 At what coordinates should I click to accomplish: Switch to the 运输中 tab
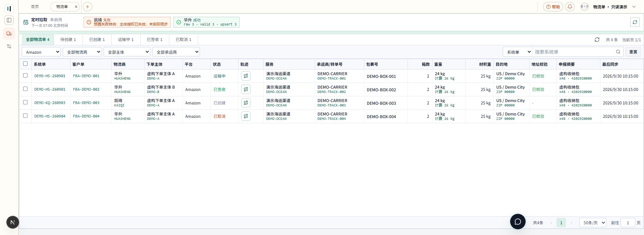(x=126, y=40)
